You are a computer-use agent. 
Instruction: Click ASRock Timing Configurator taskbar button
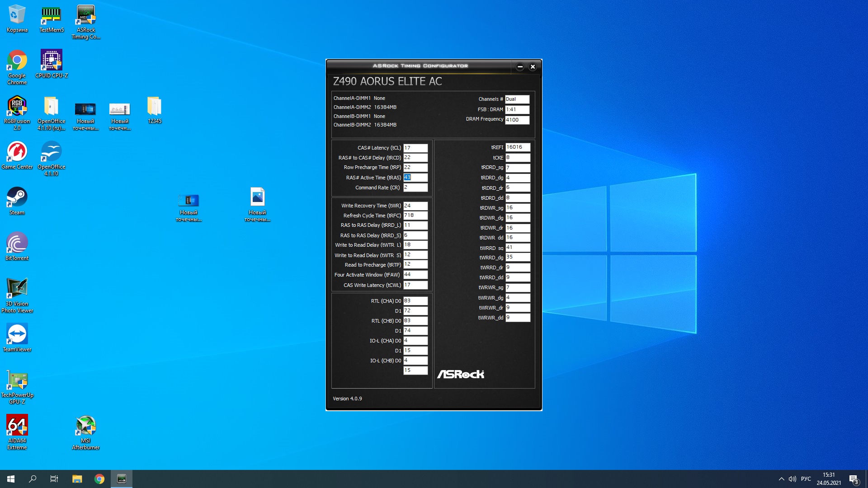[x=122, y=479]
